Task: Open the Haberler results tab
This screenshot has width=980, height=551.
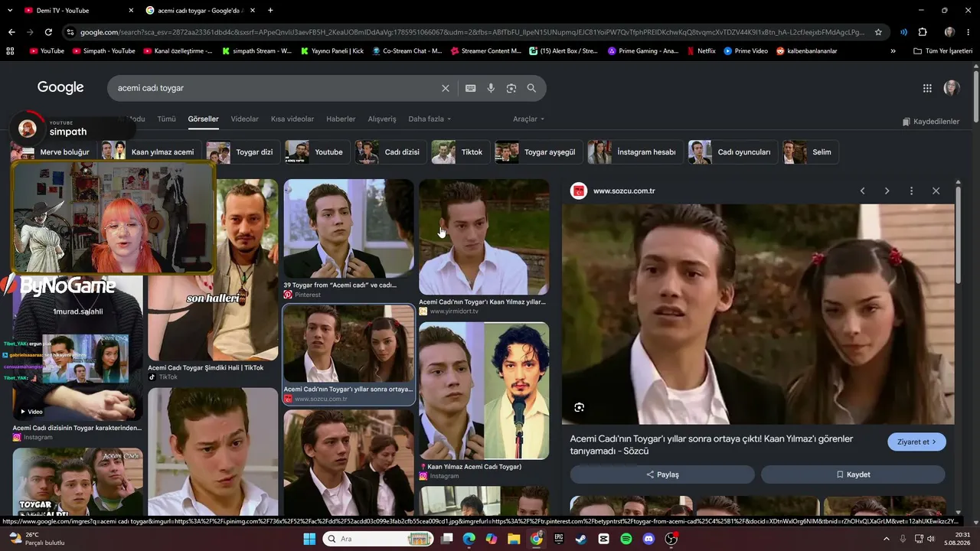Action: 341,119
